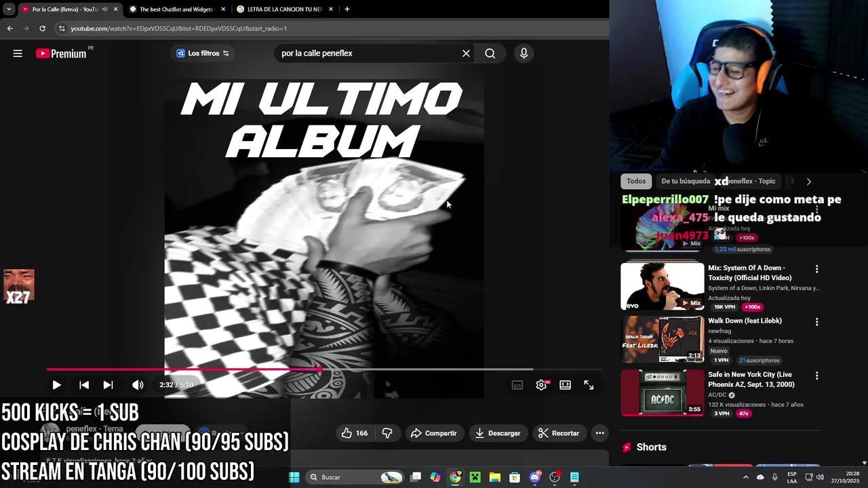Toggle subtitles in the player
Viewport: 868px width, 488px height.
[517, 385]
